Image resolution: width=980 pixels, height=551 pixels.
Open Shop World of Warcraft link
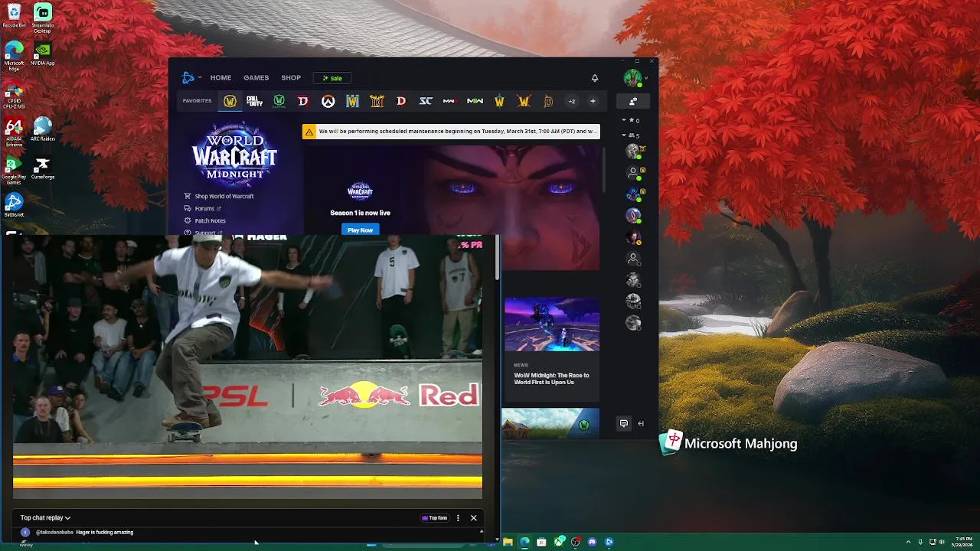(224, 197)
